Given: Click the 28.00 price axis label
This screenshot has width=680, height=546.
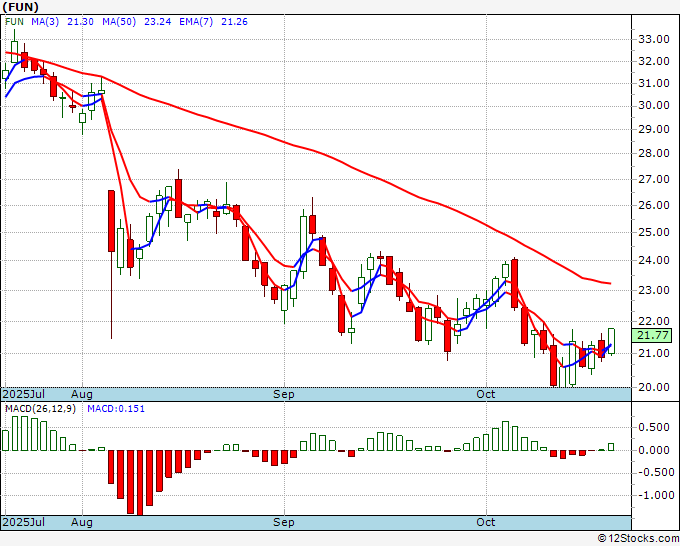Looking at the screenshot, I should tap(654, 153).
